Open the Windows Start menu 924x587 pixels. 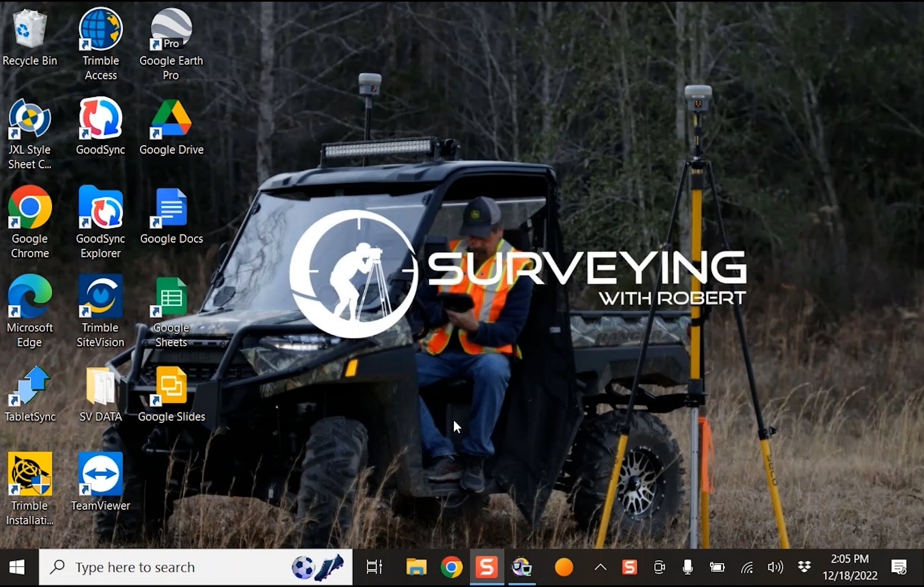(x=17, y=567)
